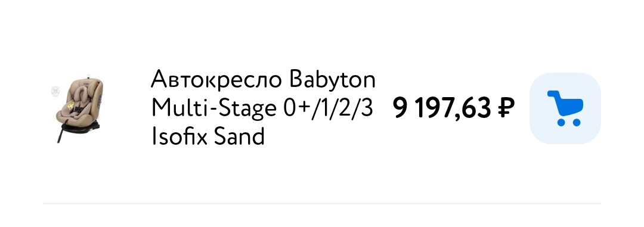Click the 0+/1/2/3 group label

[328, 108]
